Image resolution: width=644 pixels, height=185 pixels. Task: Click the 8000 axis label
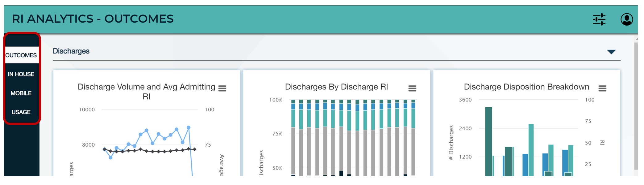[x=88, y=145]
